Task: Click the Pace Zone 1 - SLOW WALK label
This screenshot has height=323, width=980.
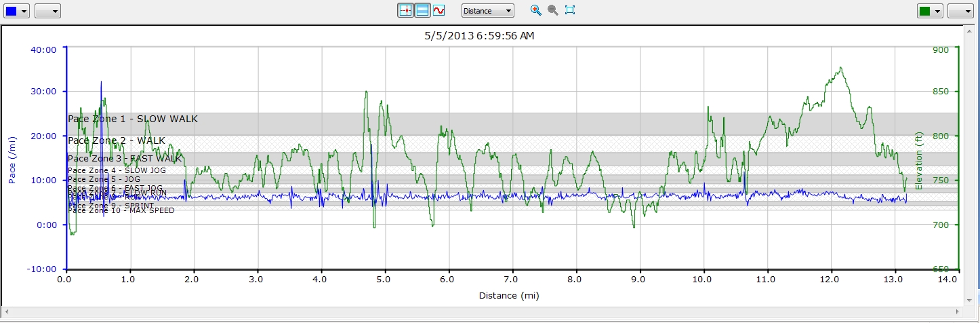Action: (133, 119)
